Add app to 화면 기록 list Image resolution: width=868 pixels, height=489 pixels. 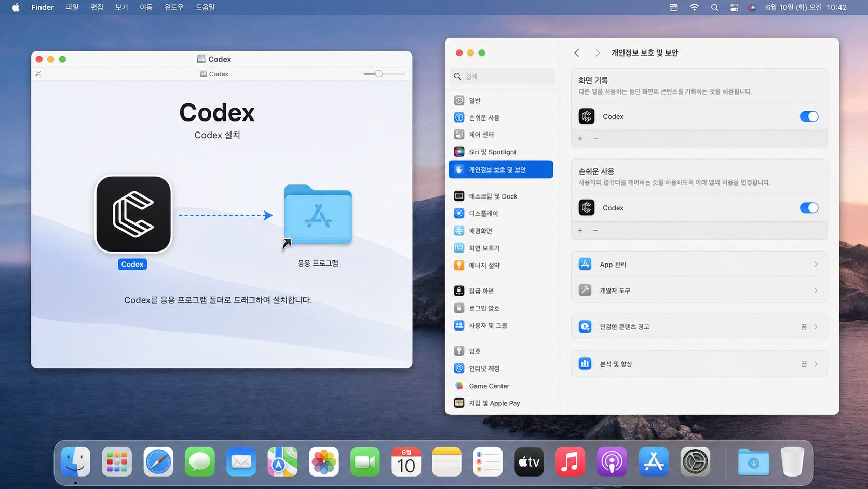(x=580, y=139)
